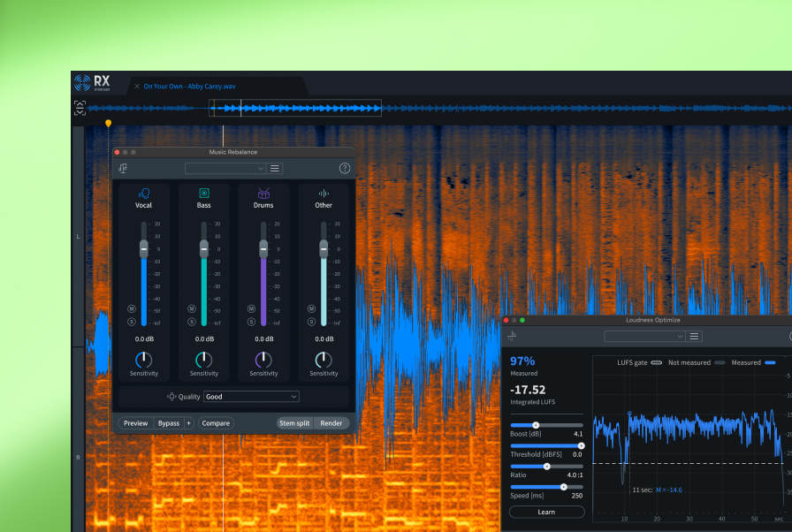Mute the Vocal stem
The width and height of the screenshot is (792, 532).
132,309
